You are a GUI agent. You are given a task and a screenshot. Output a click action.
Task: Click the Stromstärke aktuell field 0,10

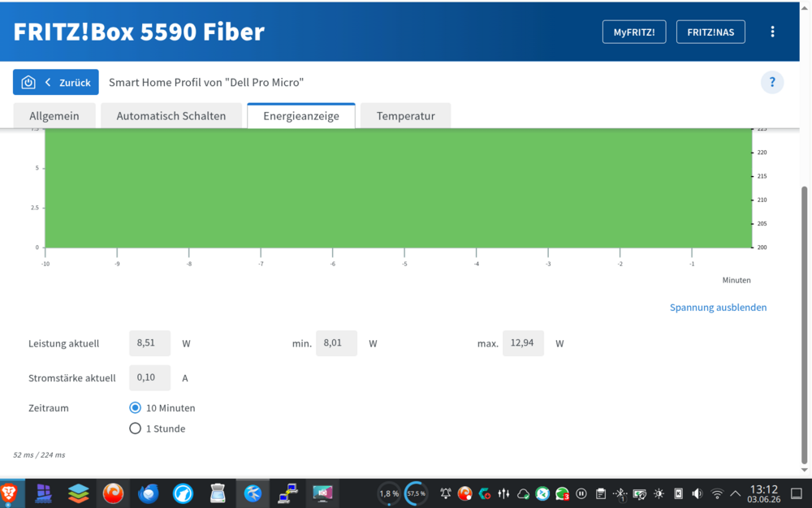(x=149, y=377)
